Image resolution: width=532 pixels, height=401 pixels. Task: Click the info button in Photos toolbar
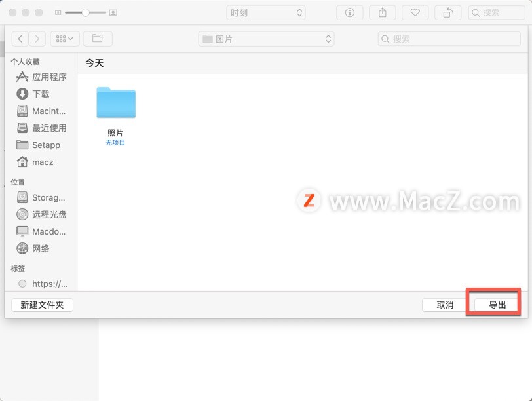click(x=349, y=13)
